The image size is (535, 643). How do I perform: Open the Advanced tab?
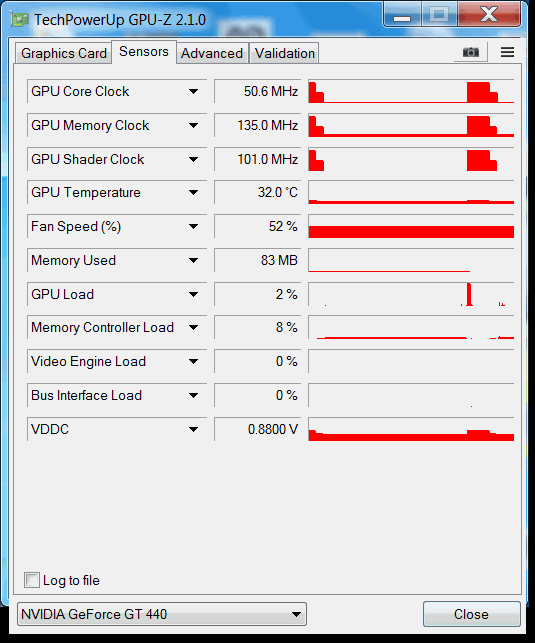click(212, 53)
